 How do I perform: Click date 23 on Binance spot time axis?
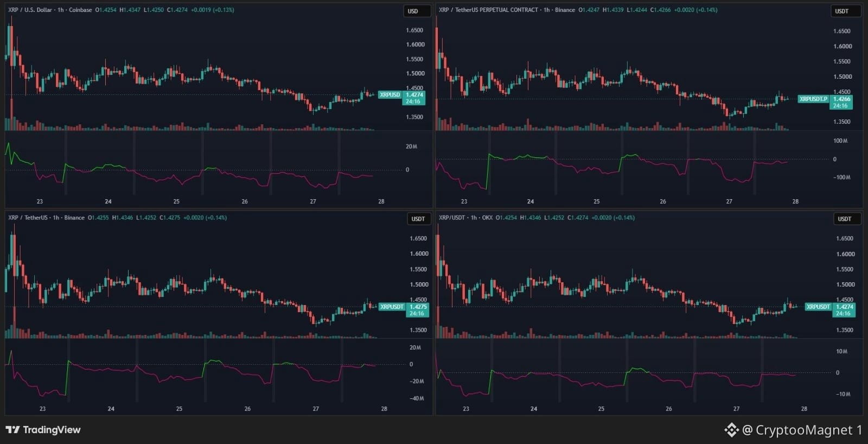[42, 409]
